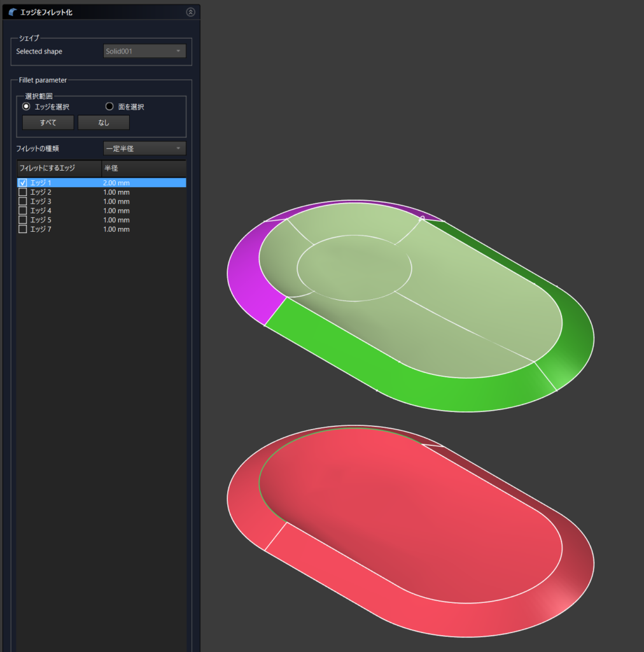Collapse the エッジをフィレット化 panel with the chevron
Screen dimensions: 644x652
tap(190, 12)
